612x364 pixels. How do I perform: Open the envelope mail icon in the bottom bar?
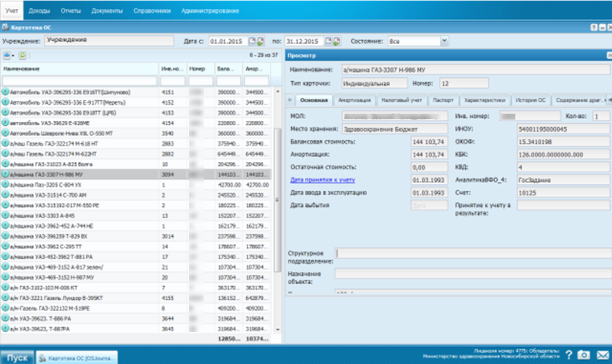tap(603, 355)
